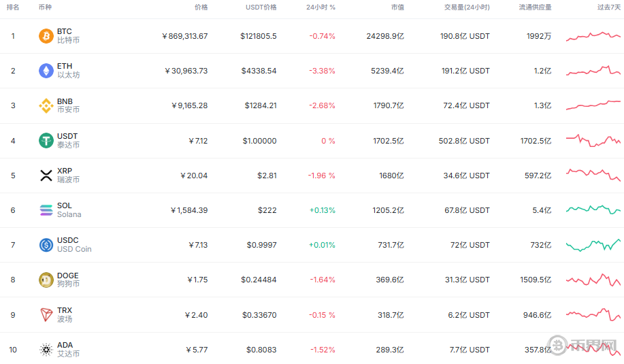Click the USDC coin icon
The height and width of the screenshot is (364, 624).
click(46, 245)
